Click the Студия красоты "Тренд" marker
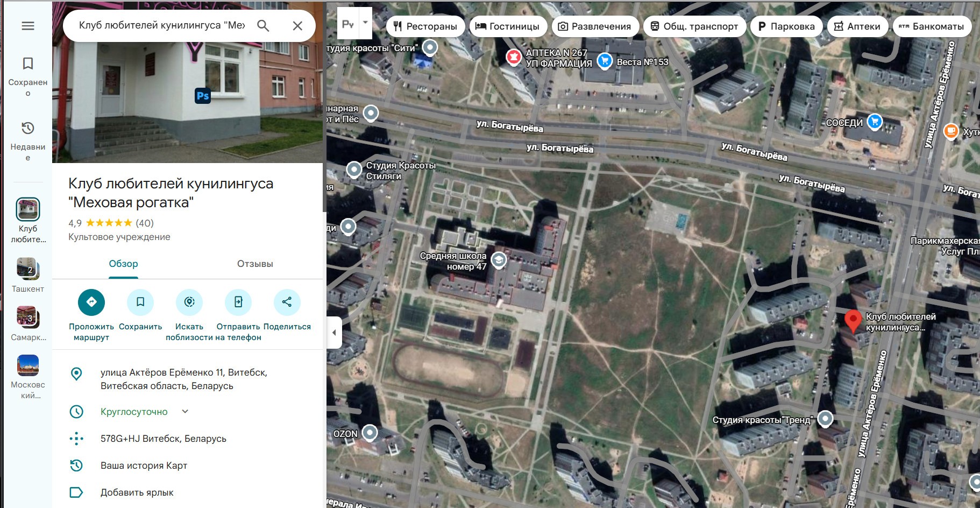The image size is (980, 508). click(825, 418)
